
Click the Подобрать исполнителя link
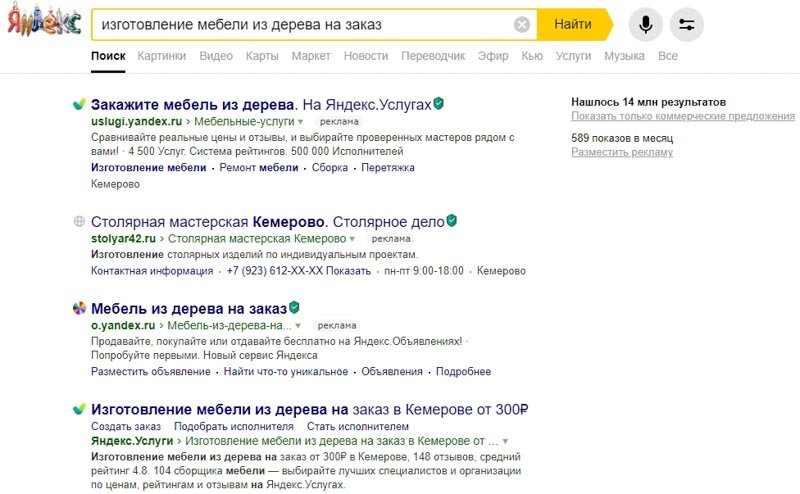click(x=234, y=426)
